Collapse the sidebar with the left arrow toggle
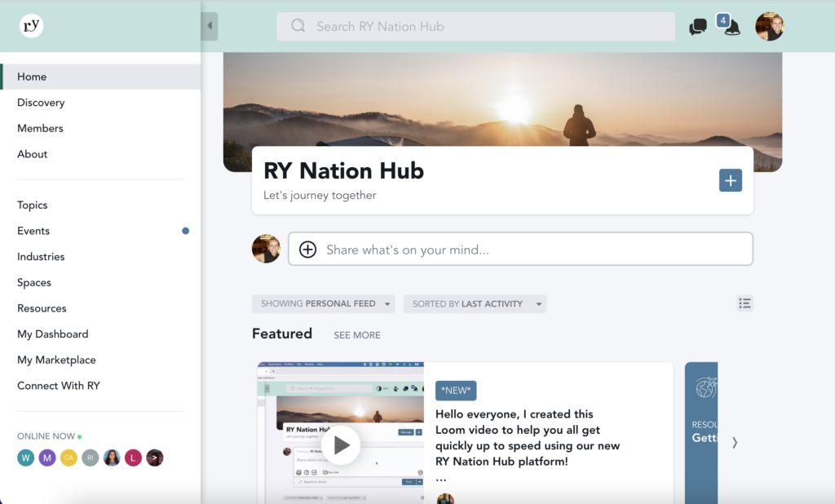The height and width of the screenshot is (504, 835). click(210, 25)
